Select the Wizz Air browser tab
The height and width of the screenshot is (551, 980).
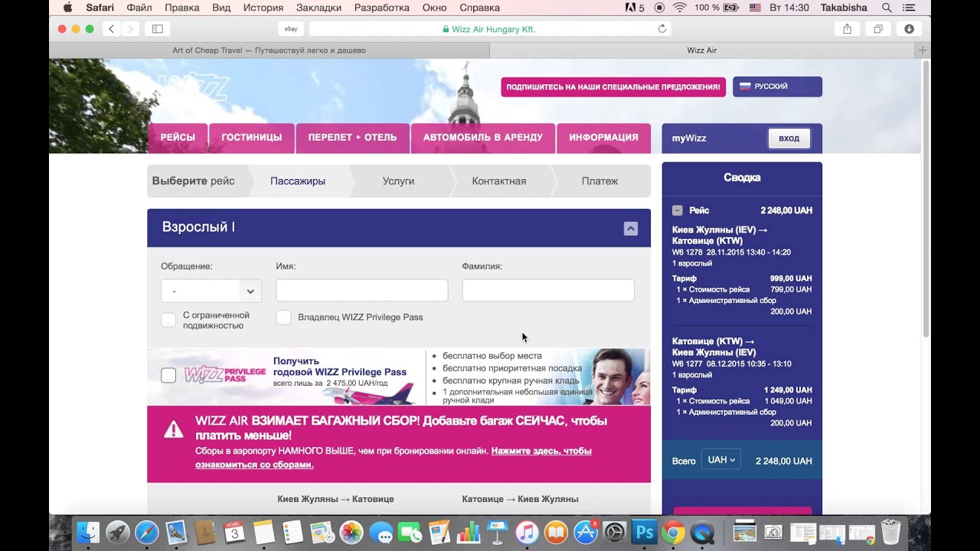point(702,51)
